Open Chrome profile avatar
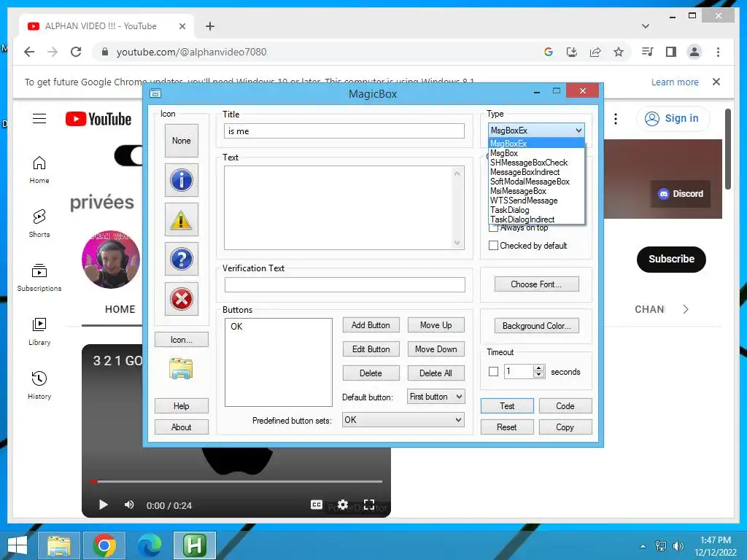 tap(694, 52)
